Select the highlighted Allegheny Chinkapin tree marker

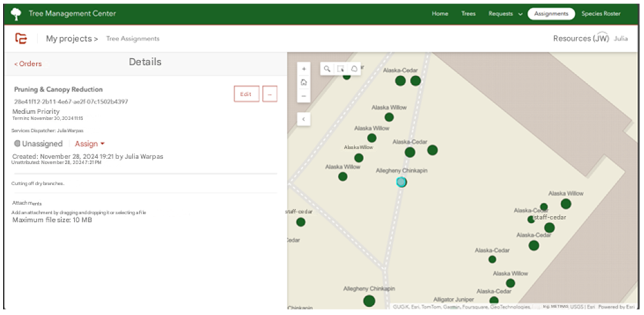401,182
